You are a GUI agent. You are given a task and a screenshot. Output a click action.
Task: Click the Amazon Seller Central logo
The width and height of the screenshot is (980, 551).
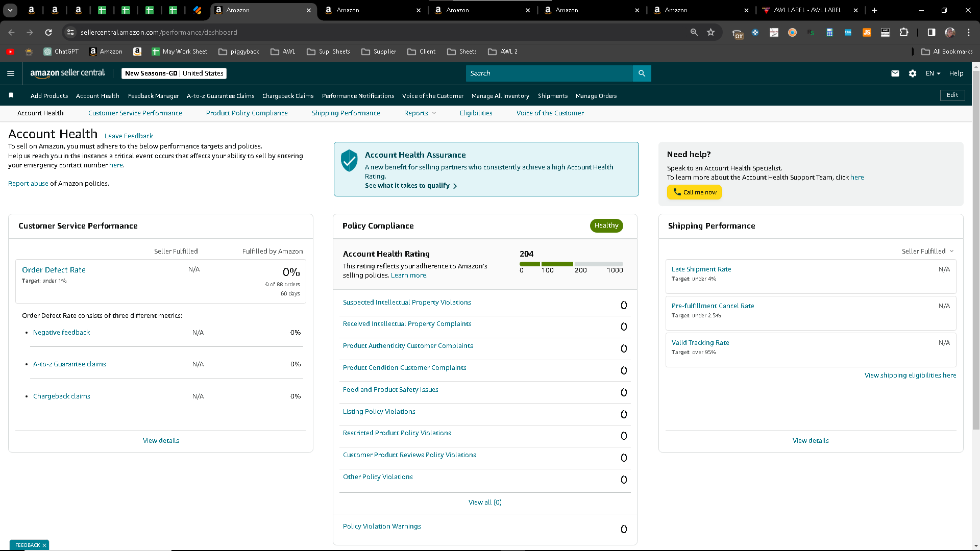pos(67,73)
